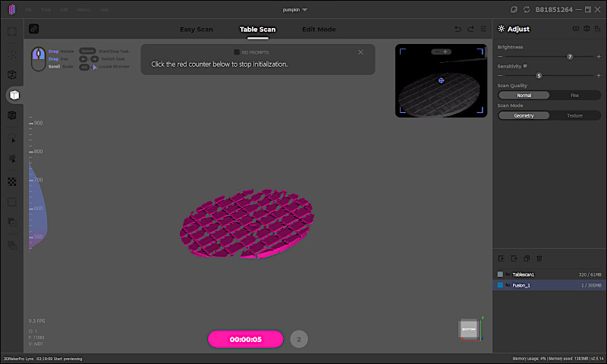Screen dimensions: 607x364
Task: Set Scan Mode to Geometry
Action: 524,116
